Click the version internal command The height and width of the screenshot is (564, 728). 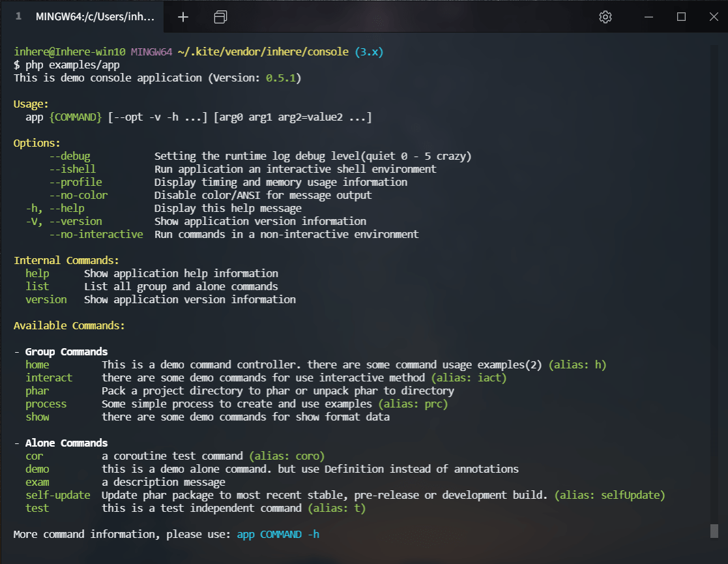click(x=46, y=299)
